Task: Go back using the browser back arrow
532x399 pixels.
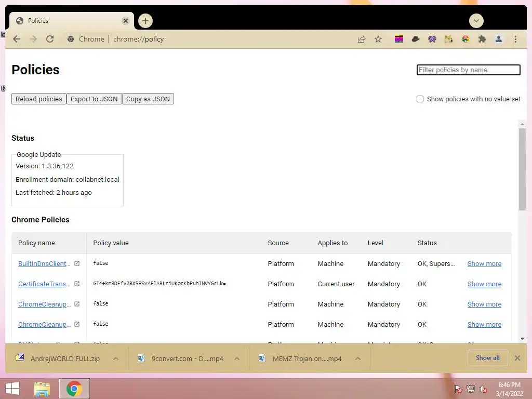Action: [x=17, y=39]
